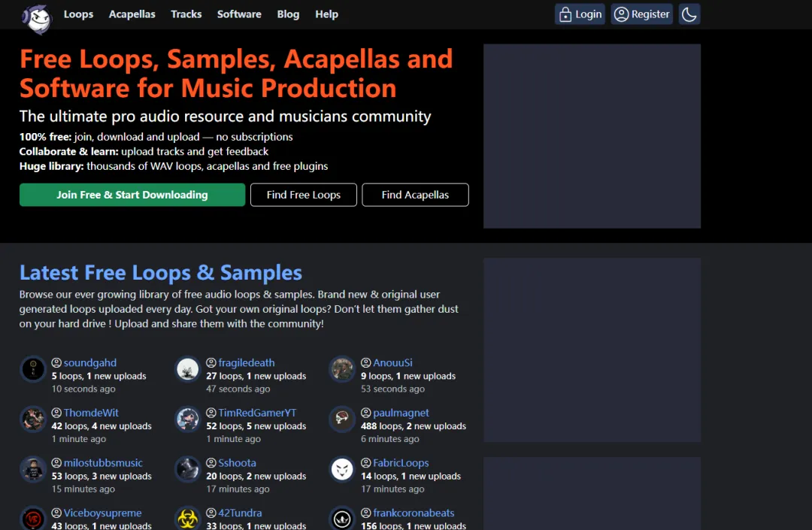The image size is (812, 530).
Task: Open the paulmagnet profile link
Action: click(401, 413)
